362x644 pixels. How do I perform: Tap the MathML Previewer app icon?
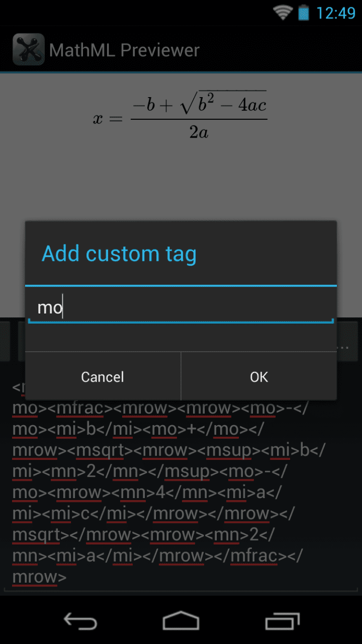click(28, 49)
